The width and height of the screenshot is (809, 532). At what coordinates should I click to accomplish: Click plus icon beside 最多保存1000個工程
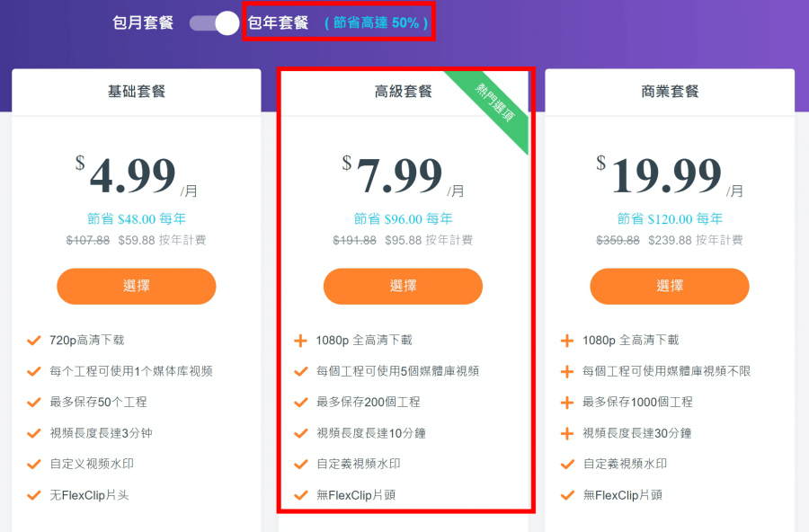pyautogui.click(x=567, y=403)
